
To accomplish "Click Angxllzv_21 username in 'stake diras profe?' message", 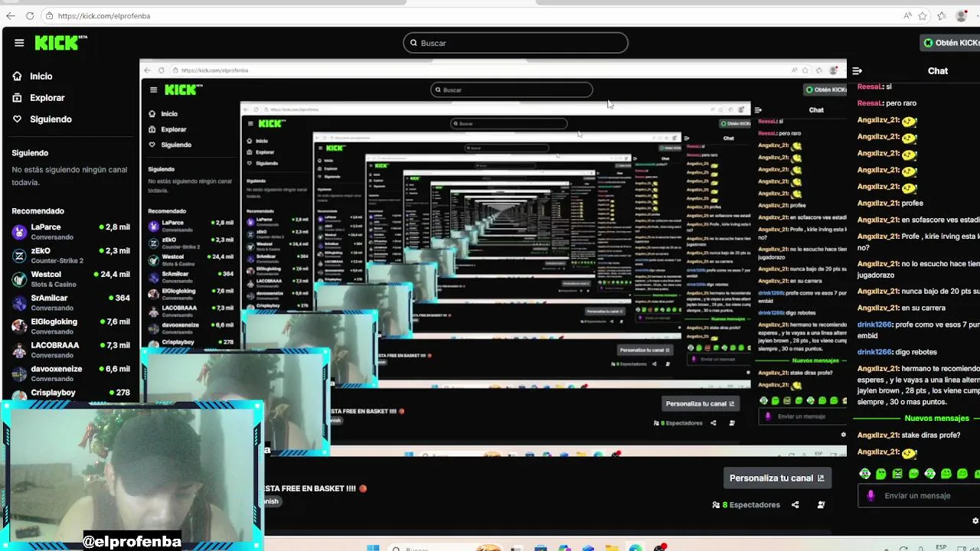I will [878, 435].
